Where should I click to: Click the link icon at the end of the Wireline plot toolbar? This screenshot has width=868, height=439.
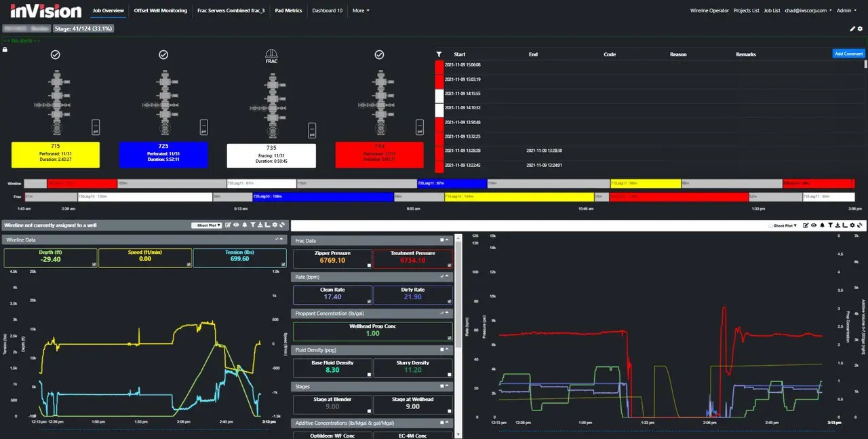tap(283, 225)
